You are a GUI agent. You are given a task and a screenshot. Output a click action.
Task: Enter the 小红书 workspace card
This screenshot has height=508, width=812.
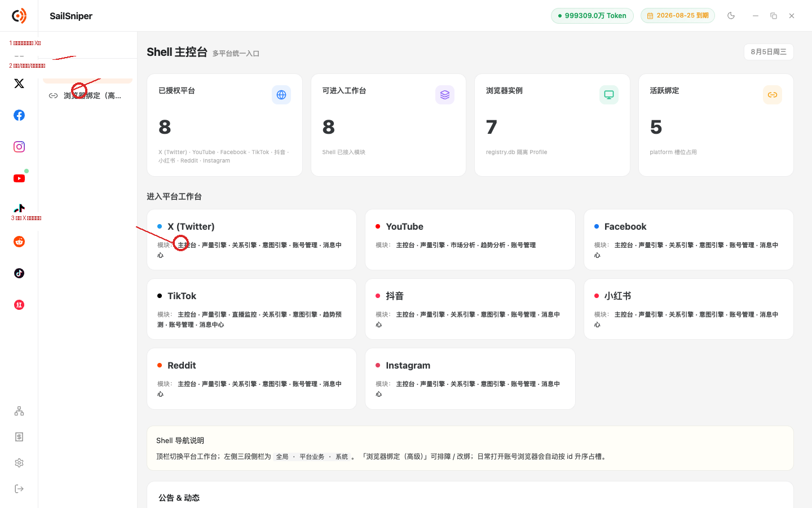(x=689, y=309)
